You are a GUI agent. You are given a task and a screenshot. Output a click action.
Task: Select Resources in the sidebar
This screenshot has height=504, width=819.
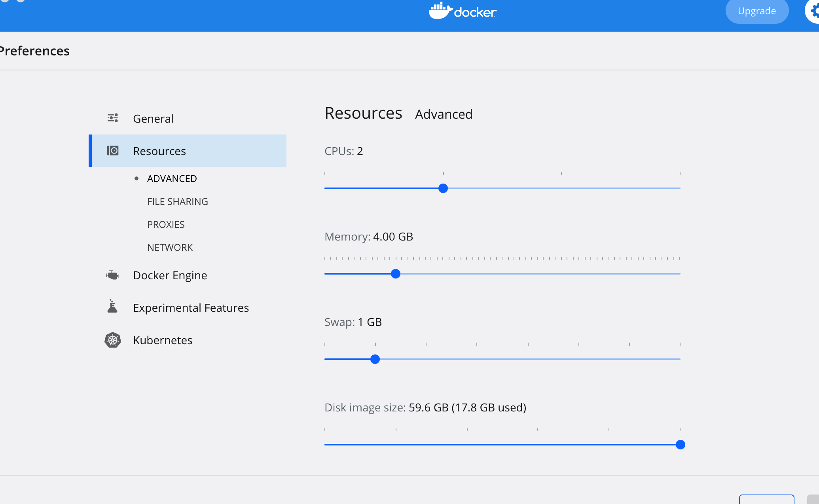[x=188, y=151]
